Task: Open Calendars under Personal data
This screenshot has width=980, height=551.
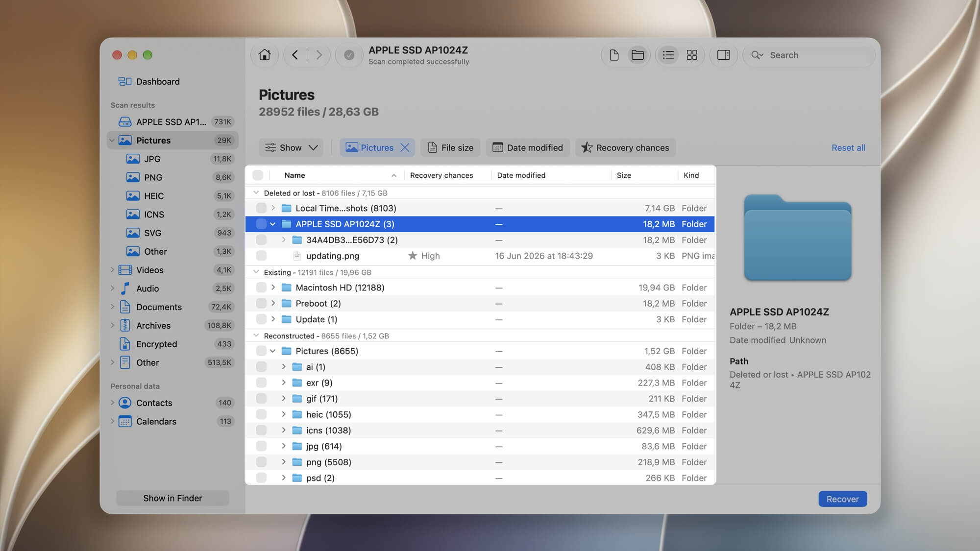Action: click(x=172, y=422)
